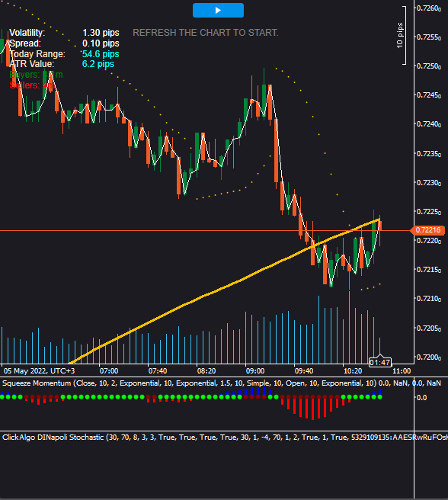Click the 11:00 time axis label
Image resolution: width=448 pixels, height=500 pixels.
(x=402, y=371)
